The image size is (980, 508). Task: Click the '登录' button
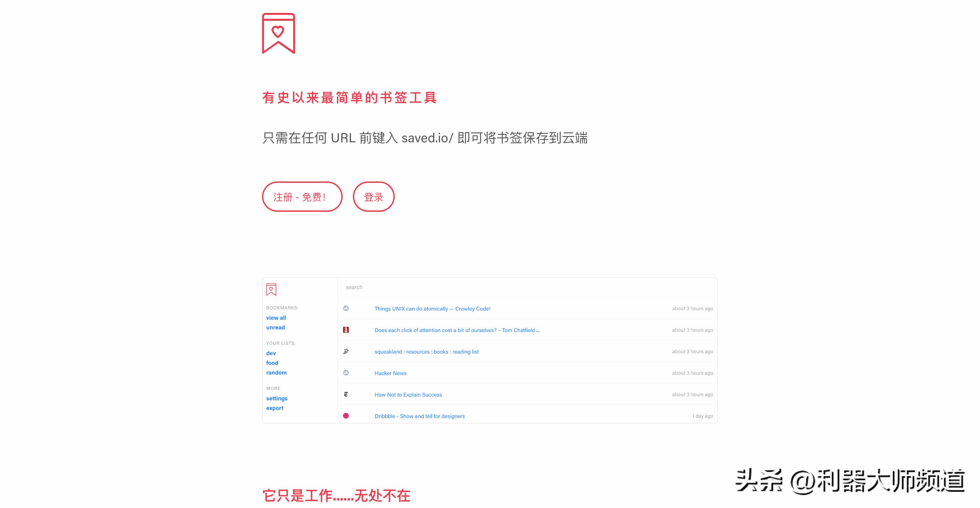(374, 197)
